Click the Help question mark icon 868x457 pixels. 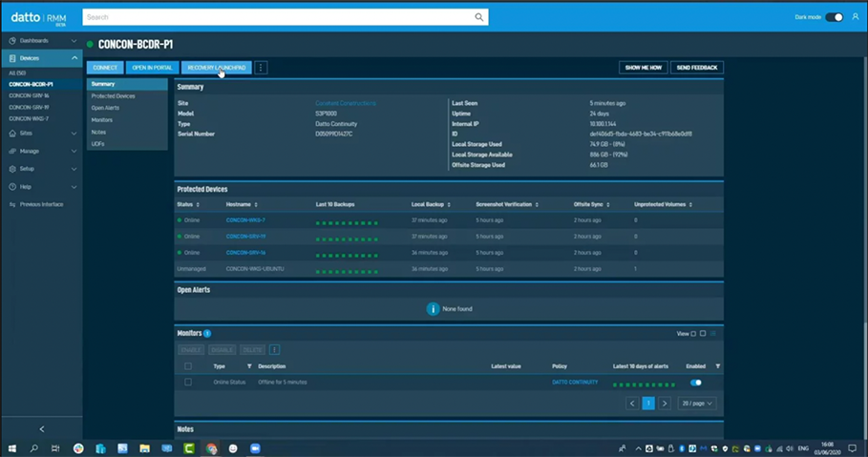(x=12, y=187)
